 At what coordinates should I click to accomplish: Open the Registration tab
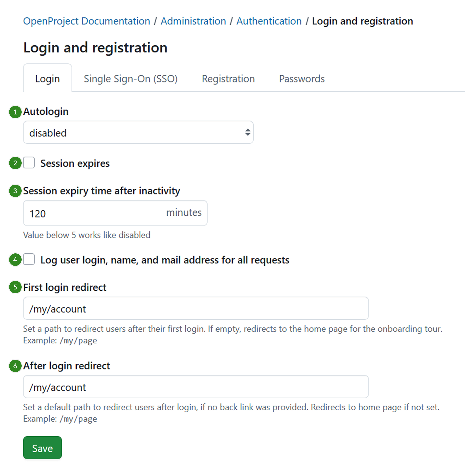tap(228, 78)
